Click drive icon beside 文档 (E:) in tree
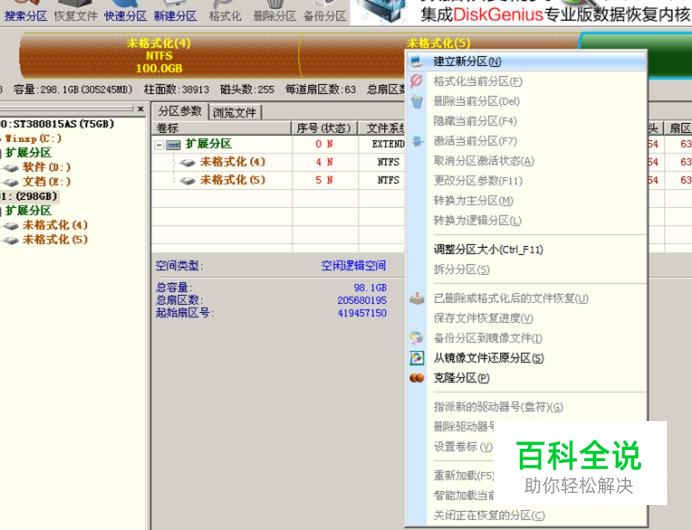The image size is (692, 530). click(11, 183)
